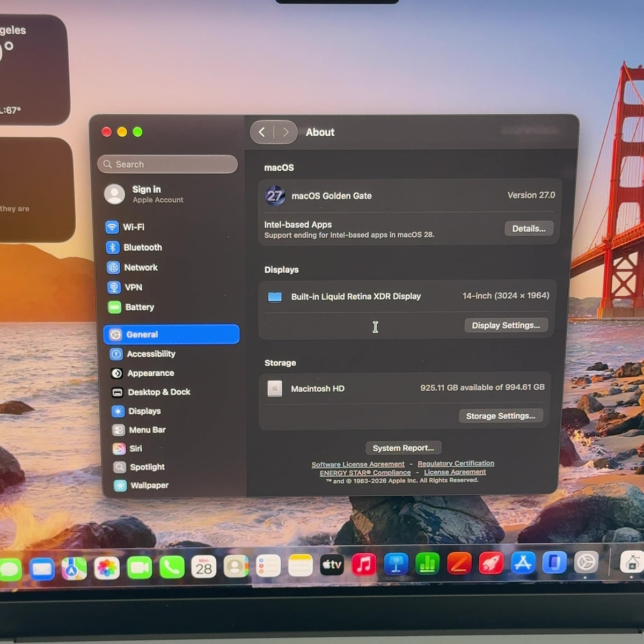Go back with the left chevron

(x=262, y=132)
